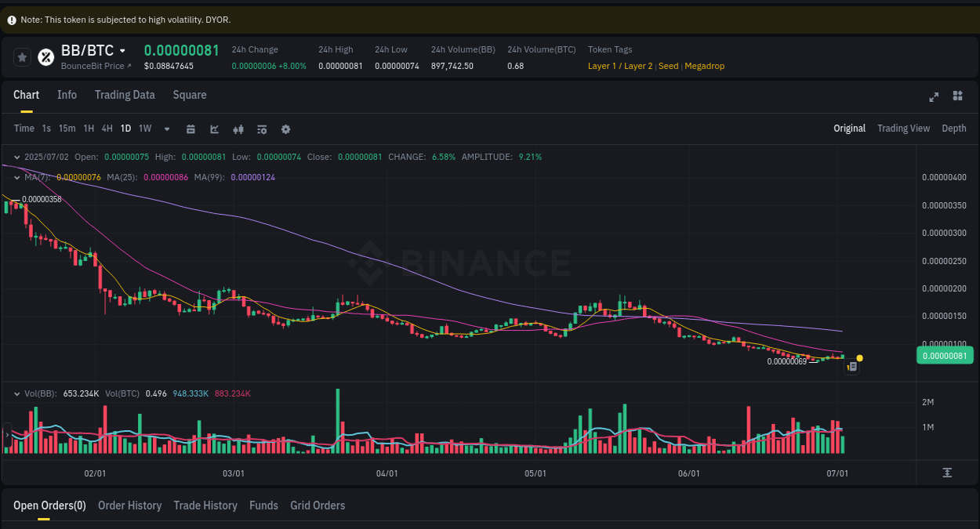
Task: Collapse the 2025/07/02 OHLC info chevron
Action: (x=17, y=157)
